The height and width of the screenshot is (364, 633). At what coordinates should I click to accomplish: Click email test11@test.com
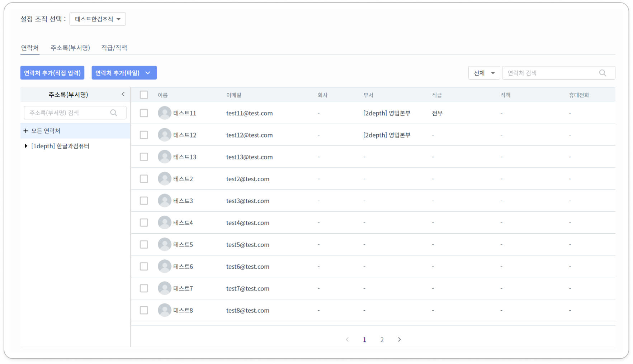click(249, 113)
